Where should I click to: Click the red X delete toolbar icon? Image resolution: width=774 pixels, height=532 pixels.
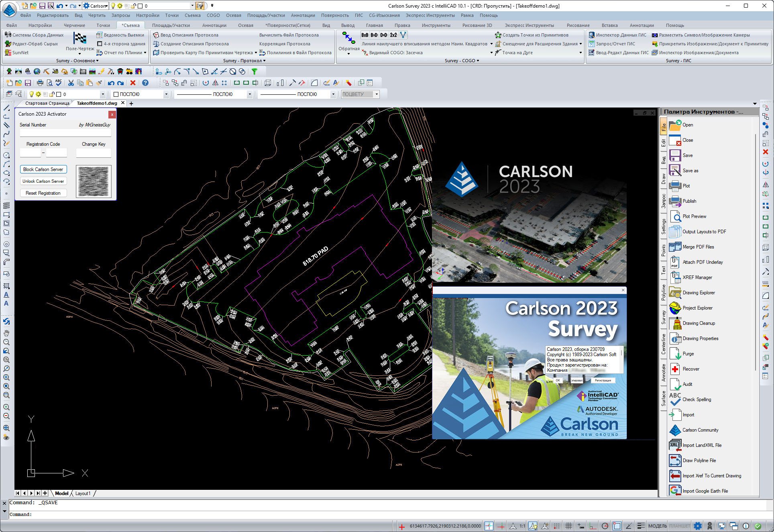tap(133, 83)
